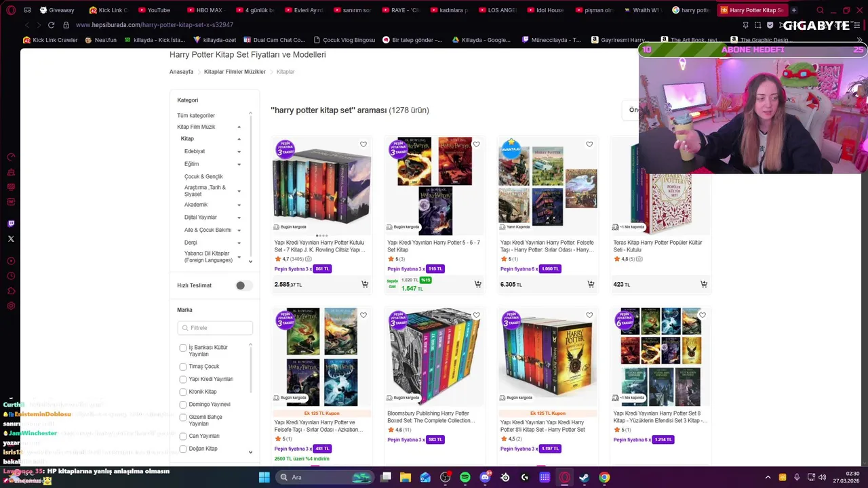Favorite the Felsefe Taşı - Sırlar Odası - Azkaban set
Screen dimensions: 868x488
click(x=363, y=315)
